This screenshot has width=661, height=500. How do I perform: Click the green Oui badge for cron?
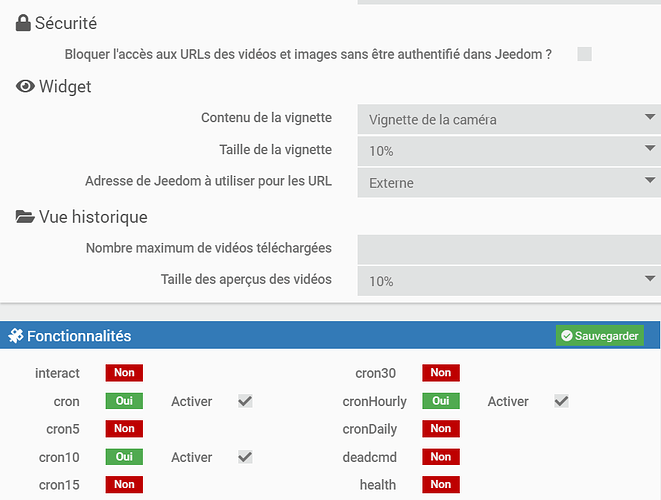pos(124,401)
